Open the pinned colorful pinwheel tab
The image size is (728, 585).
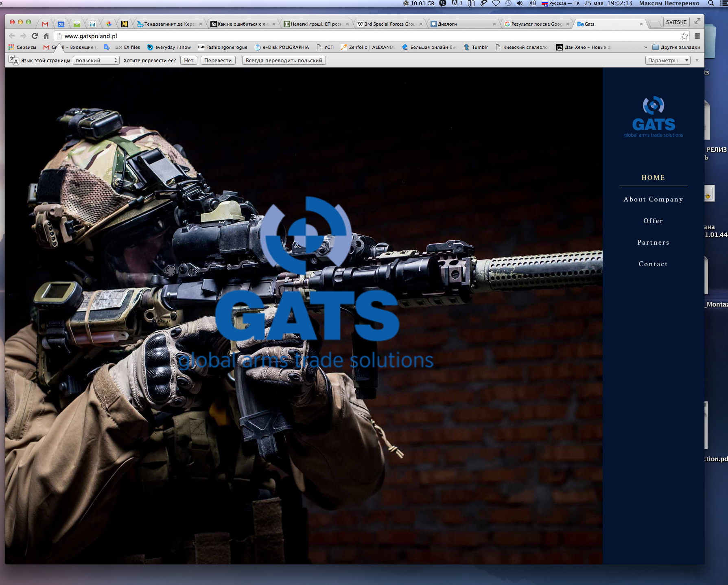click(x=109, y=24)
